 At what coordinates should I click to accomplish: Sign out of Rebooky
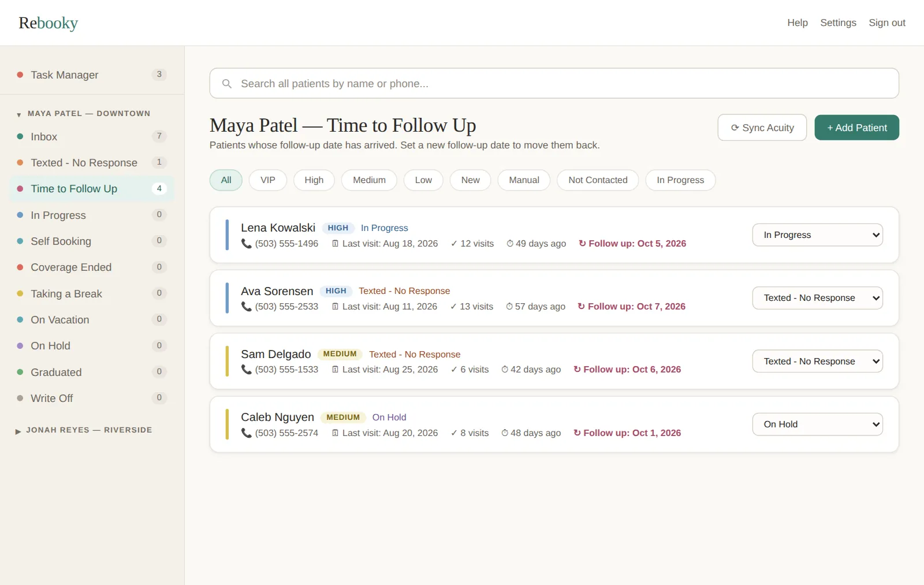[887, 23]
